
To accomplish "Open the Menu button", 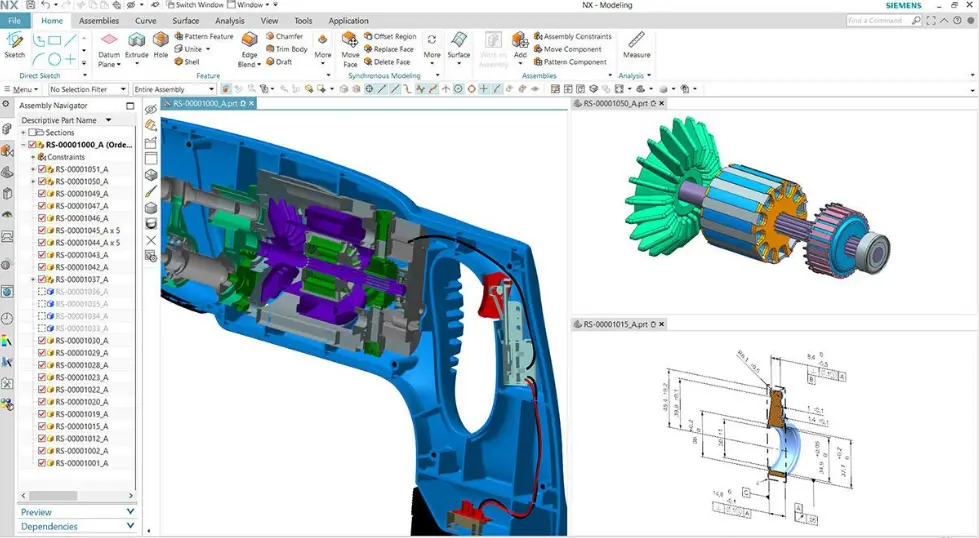I will (21, 89).
